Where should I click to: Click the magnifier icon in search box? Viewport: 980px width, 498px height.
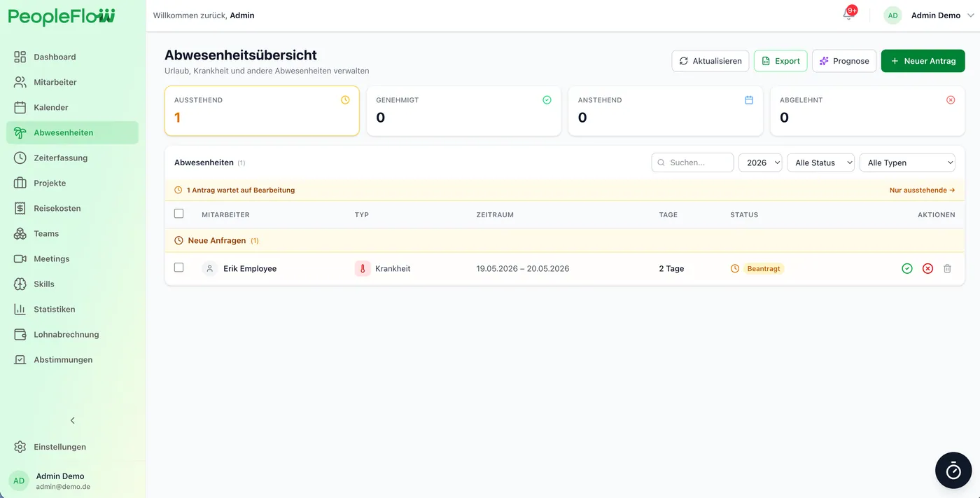click(661, 162)
